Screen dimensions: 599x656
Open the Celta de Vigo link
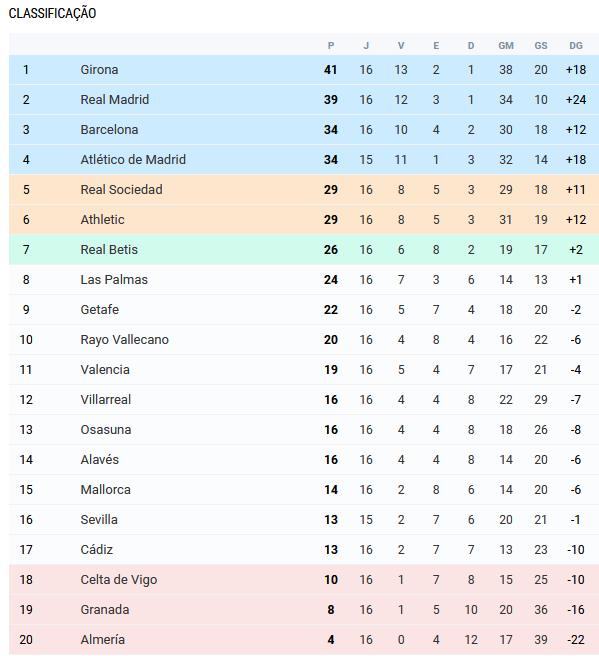tap(119, 579)
